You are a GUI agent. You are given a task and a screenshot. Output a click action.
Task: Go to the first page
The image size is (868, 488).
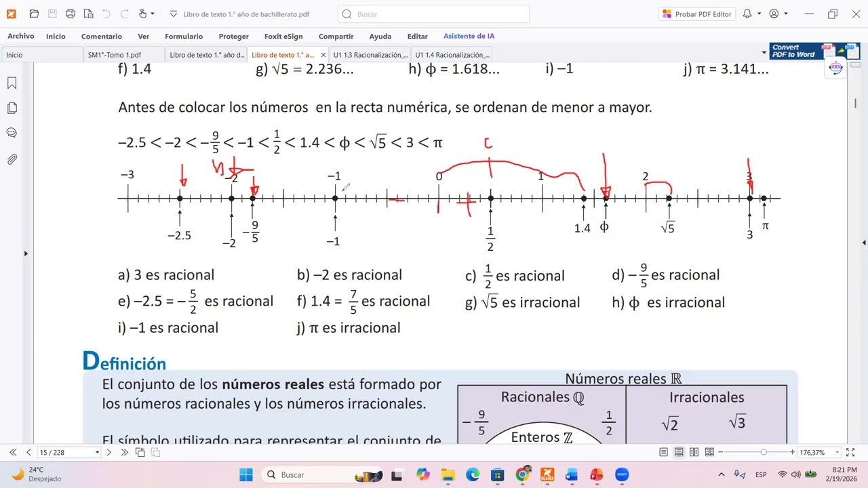[13, 452]
